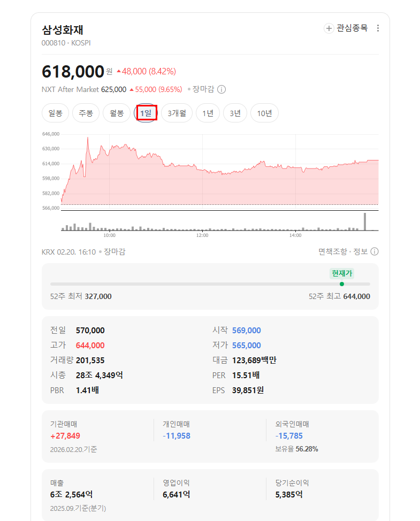Click KRX 02.20. 16:10 timestamp

pyautogui.click(x=69, y=252)
